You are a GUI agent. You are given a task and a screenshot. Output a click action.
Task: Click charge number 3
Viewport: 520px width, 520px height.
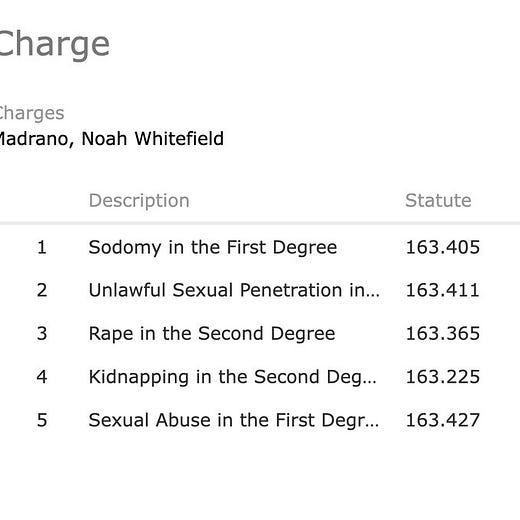click(42, 334)
